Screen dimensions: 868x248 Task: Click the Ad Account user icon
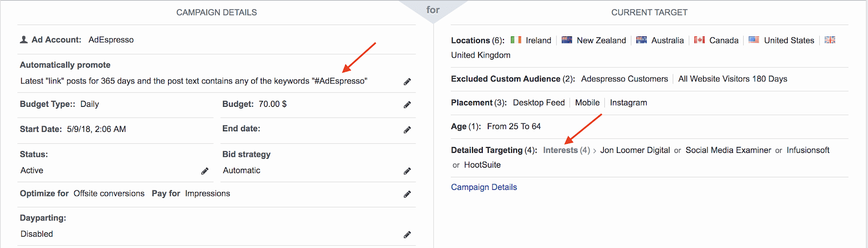pos(24,40)
